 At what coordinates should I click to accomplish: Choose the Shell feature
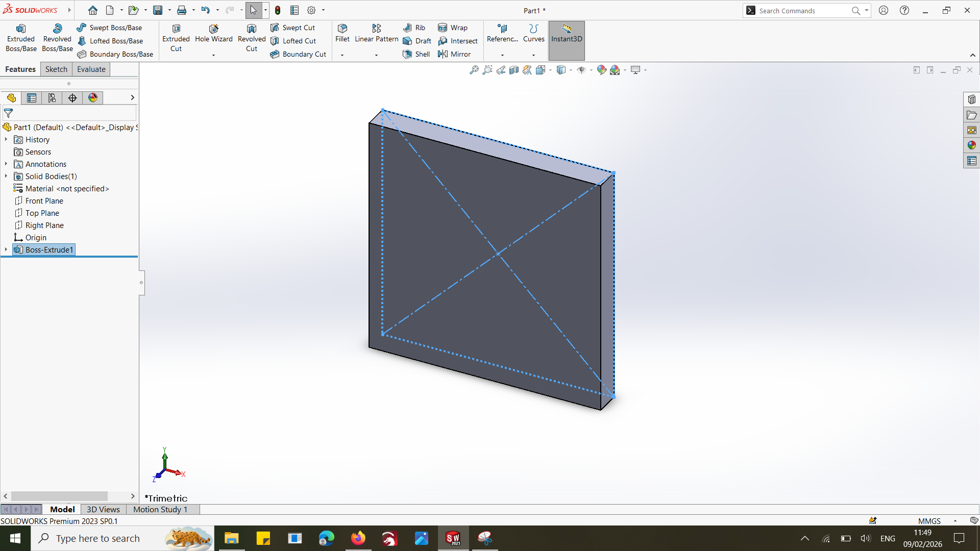(417, 54)
